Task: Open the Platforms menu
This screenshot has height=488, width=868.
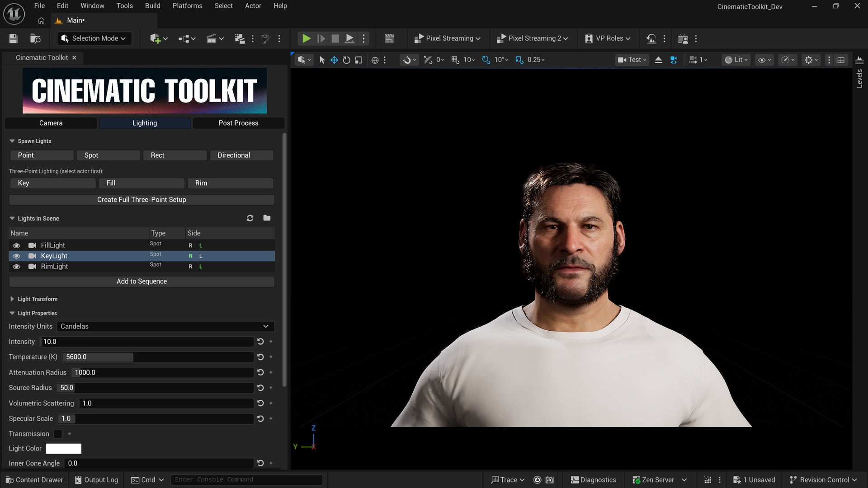Action: coord(187,6)
